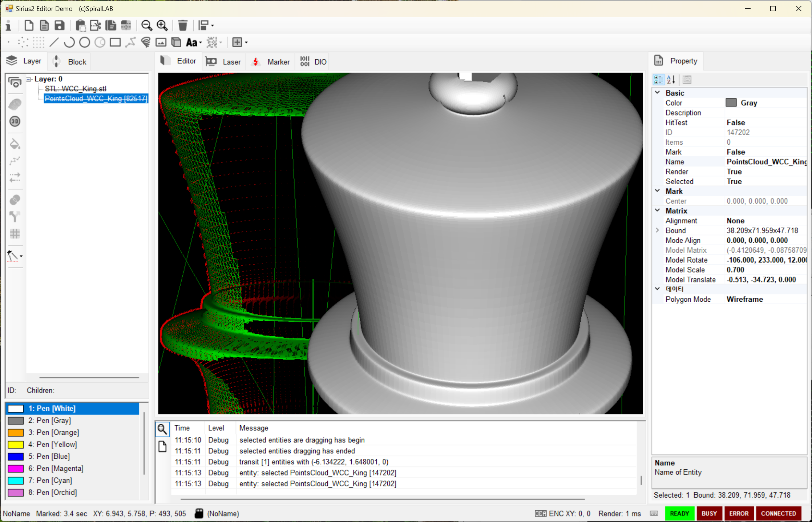Expand the Bound property row
This screenshot has height=522, width=812.
(x=657, y=230)
